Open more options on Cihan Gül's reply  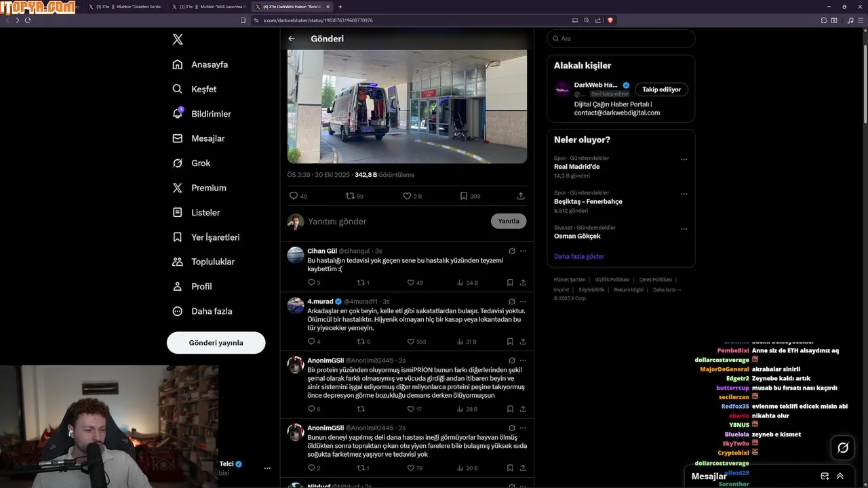[523, 251]
